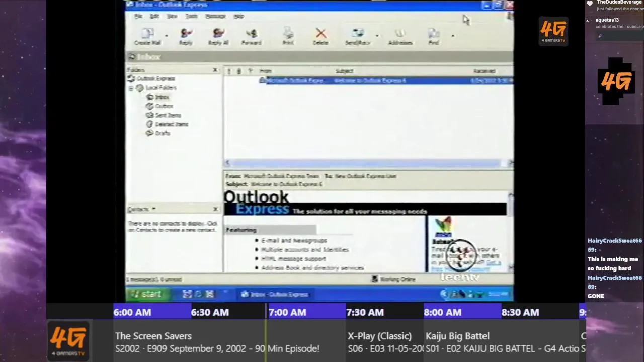
Task: Click the Reply All toolbar icon
Action: (218, 36)
